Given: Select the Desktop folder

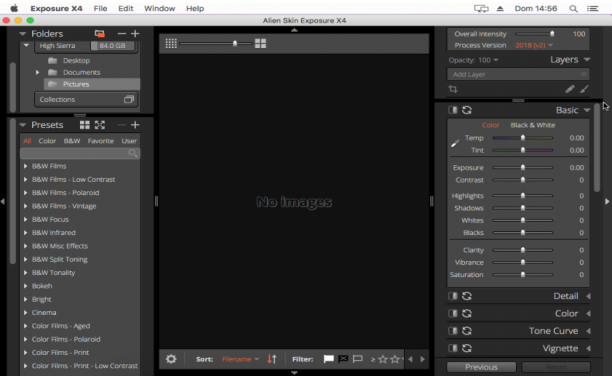Looking at the screenshot, I should pyautogui.click(x=76, y=61).
